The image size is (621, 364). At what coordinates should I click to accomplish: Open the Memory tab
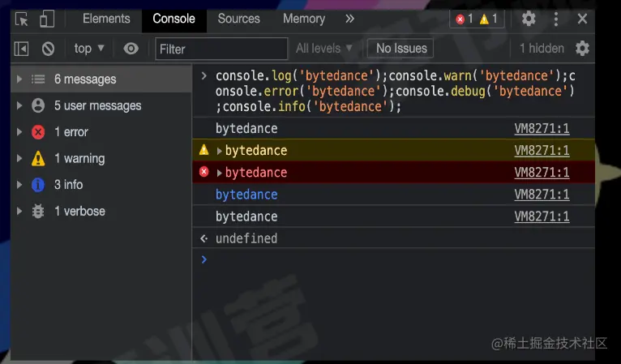(x=304, y=19)
